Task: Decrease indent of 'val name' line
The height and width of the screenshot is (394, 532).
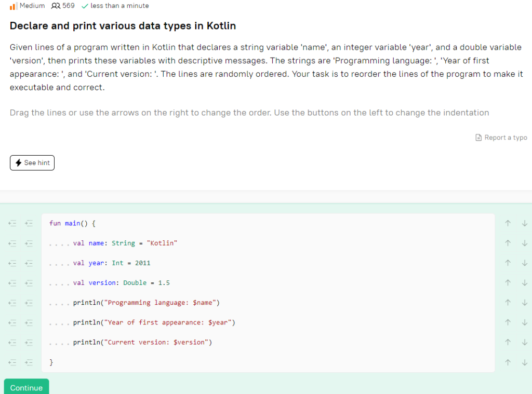Action: (x=12, y=243)
